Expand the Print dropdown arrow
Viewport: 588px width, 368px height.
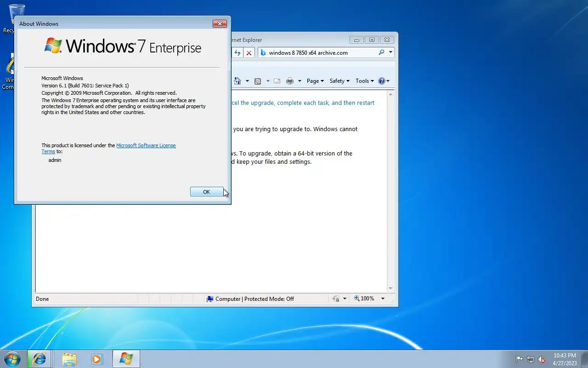(x=300, y=81)
